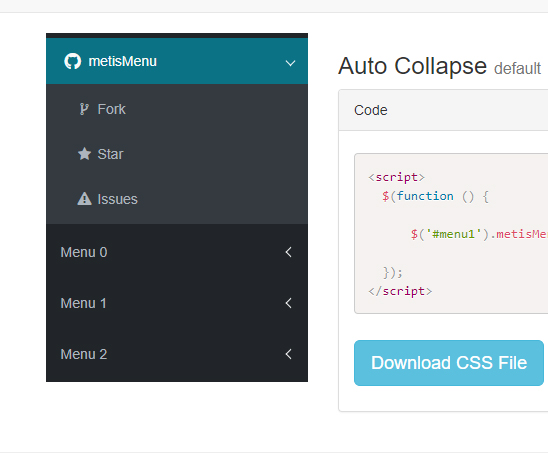The height and width of the screenshot is (456, 548).
Task: Expand Menu 2 with its arrow
Action: 288,354
